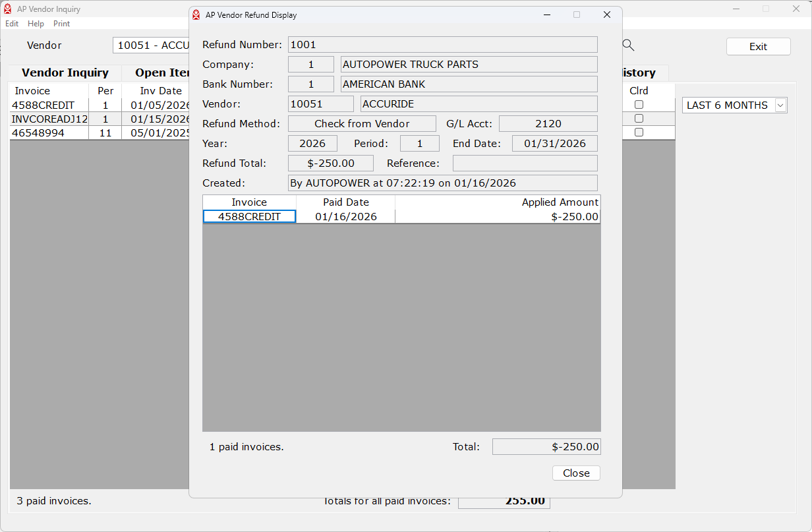This screenshot has height=532, width=812.
Task: Switch to the Vendor Inquiry tab
Action: click(x=65, y=73)
